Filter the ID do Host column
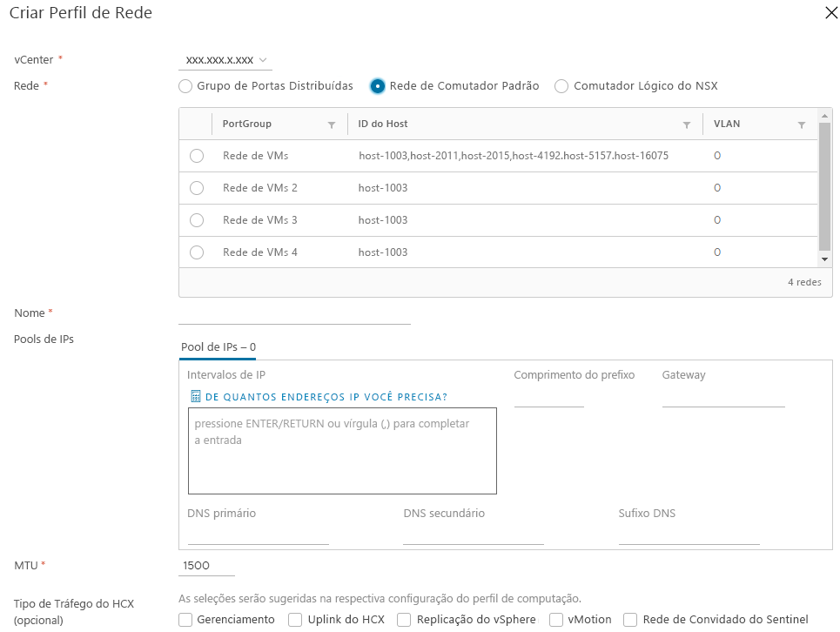Viewport: 840px width, 632px height. 686,124
